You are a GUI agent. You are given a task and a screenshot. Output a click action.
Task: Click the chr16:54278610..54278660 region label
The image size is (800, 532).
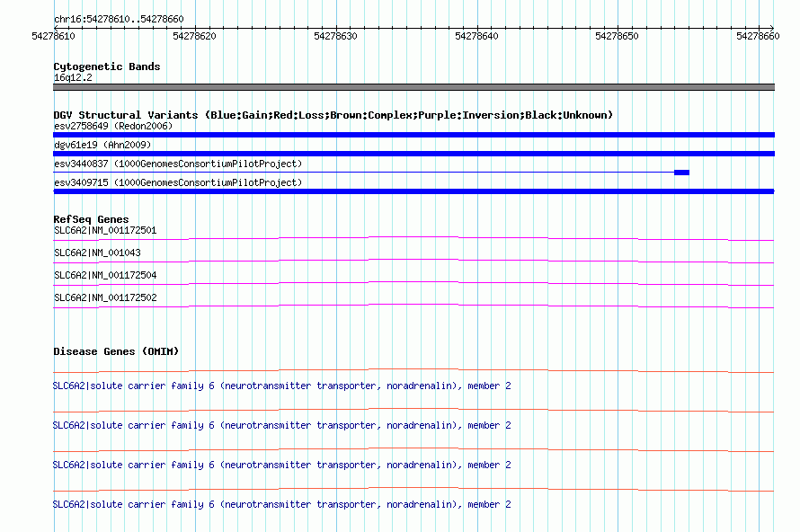[119, 19]
